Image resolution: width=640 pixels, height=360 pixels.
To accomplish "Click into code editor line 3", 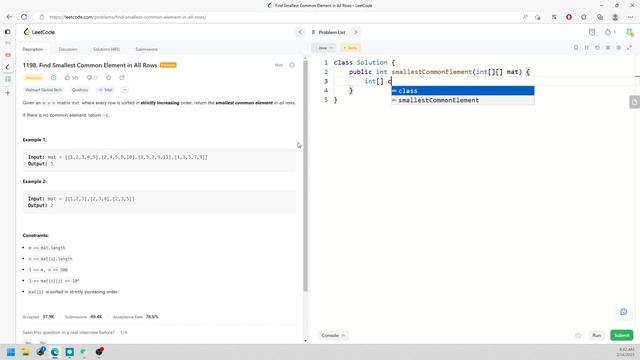I will [x=482, y=81].
